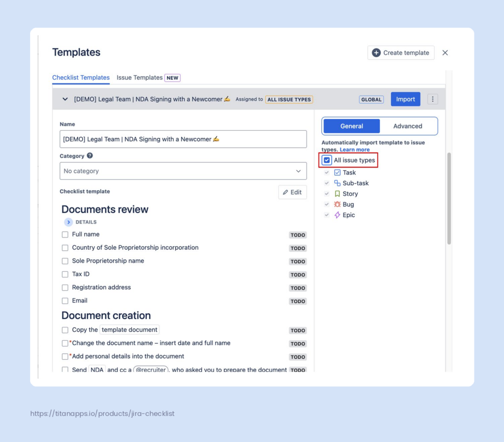Image resolution: width=504 pixels, height=442 pixels.
Task: Click TODO status for Registration address
Action: [x=298, y=288]
